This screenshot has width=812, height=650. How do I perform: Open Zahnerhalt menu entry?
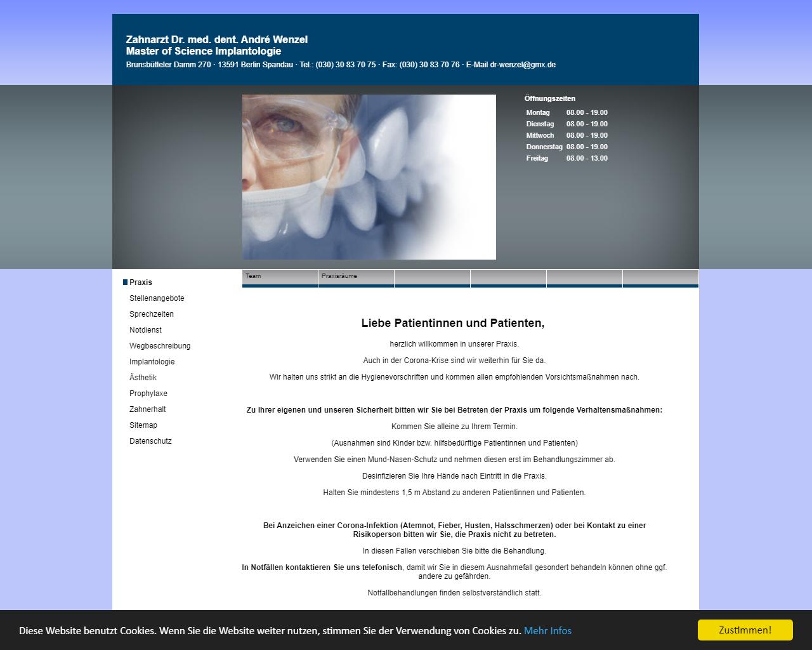(148, 409)
